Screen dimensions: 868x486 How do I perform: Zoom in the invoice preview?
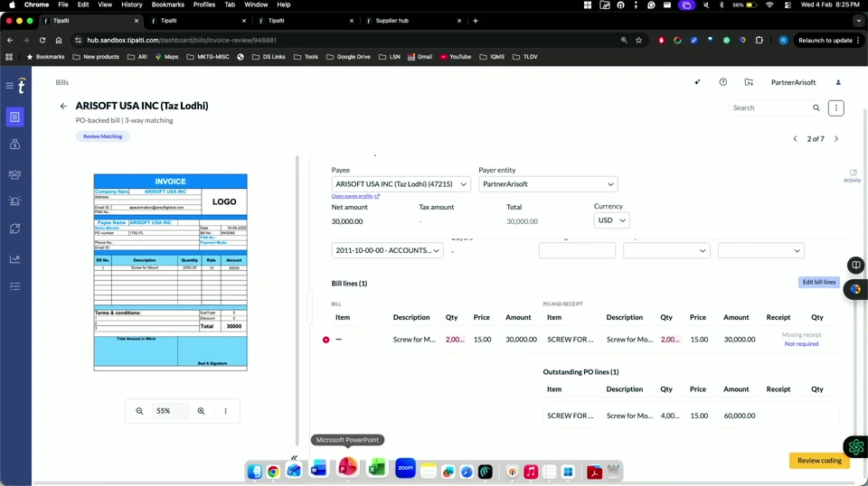(x=201, y=411)
